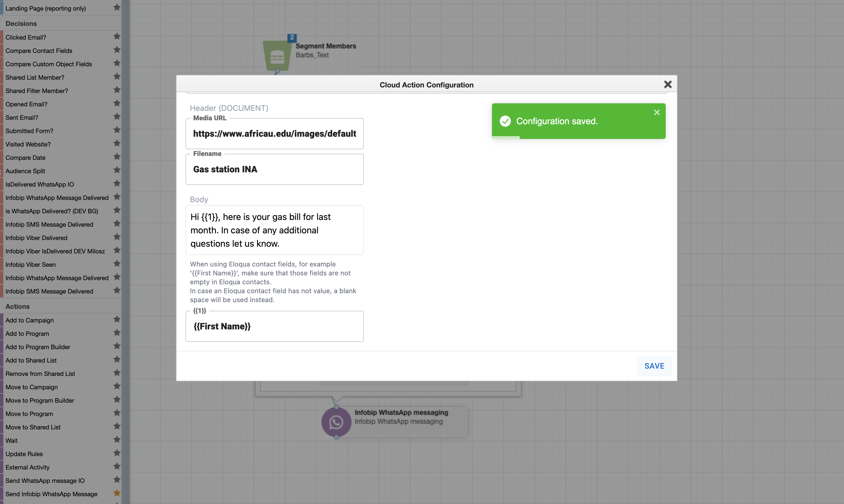Click the Filename field with Gas station INA
Screen dimensions: 844x504
tap(274, 170)
